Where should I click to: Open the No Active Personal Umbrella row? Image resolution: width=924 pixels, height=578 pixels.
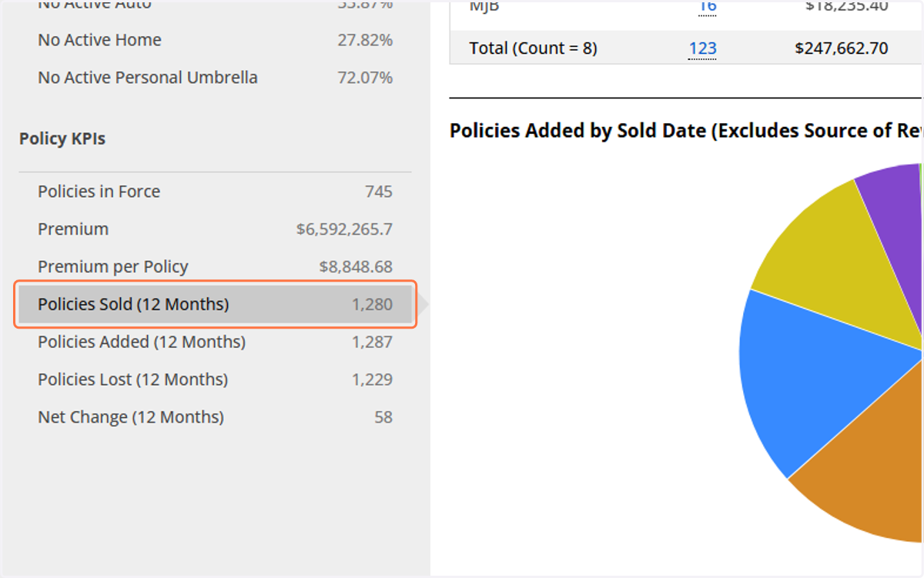216,78
